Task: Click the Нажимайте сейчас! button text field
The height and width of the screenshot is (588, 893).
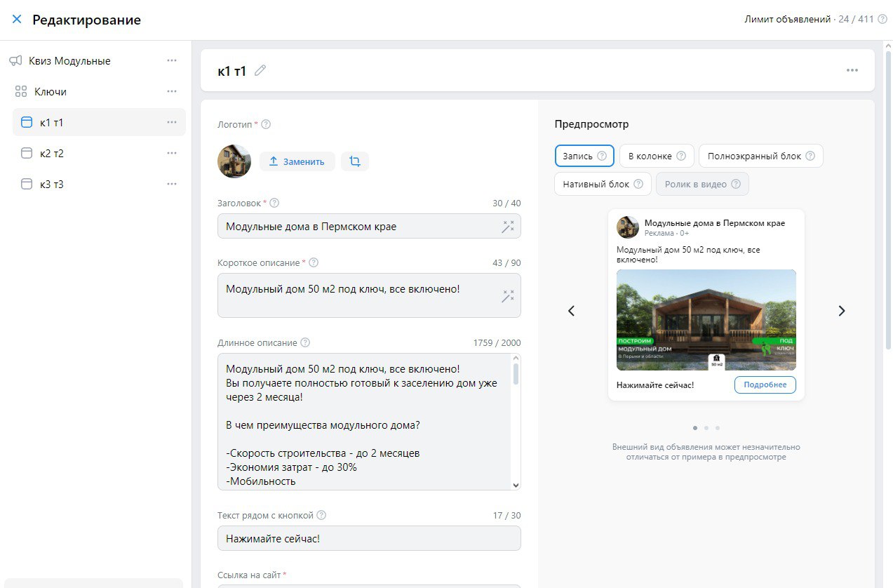Action: click(x=369, y=538)
